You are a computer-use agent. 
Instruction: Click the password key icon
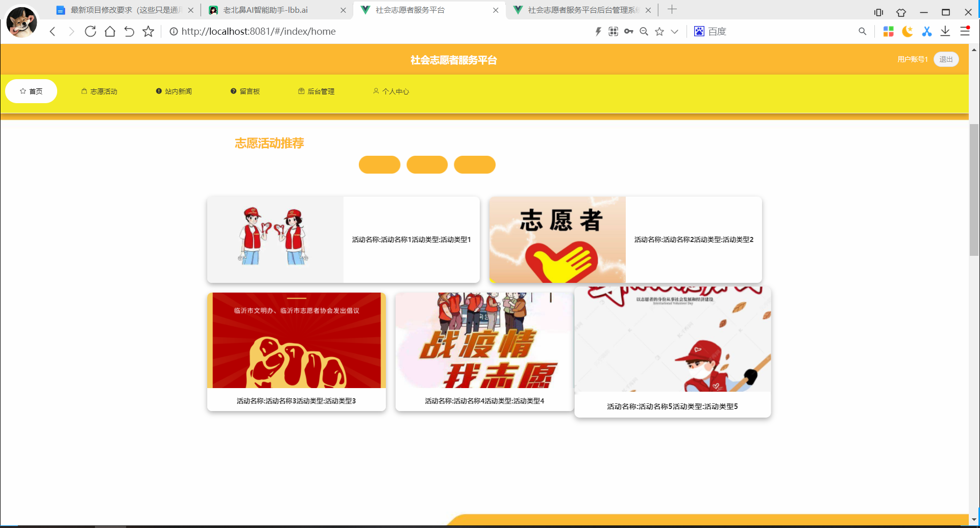pos(629,32)
